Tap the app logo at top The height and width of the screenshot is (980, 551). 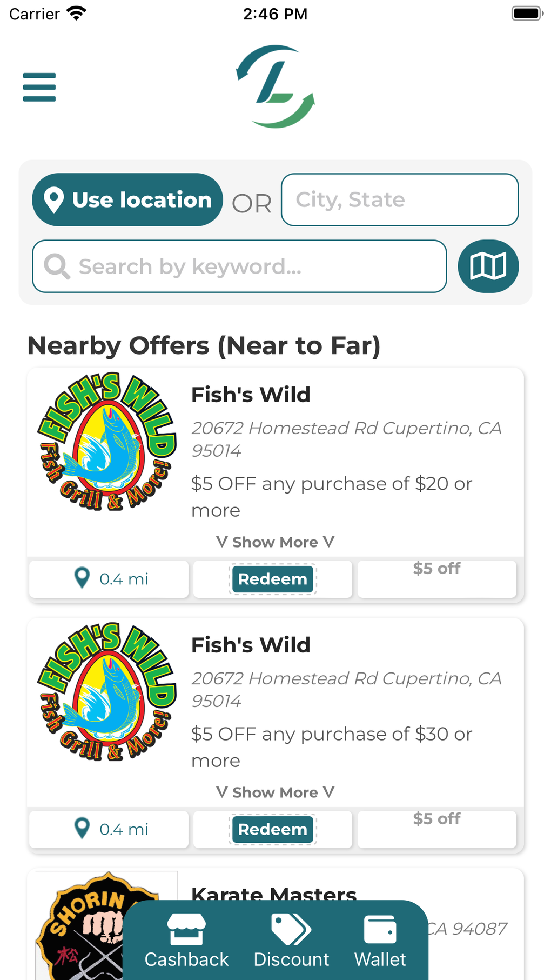275,86
